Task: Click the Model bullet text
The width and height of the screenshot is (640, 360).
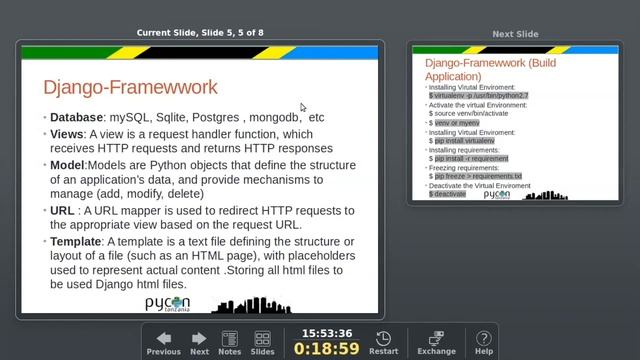Action: tap(203, 180)
